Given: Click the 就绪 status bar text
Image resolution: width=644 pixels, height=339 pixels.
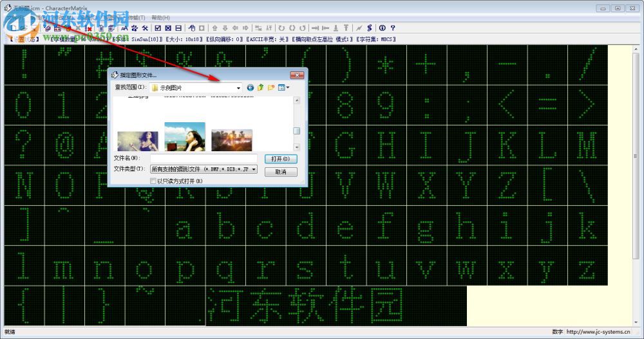Looking at the screenshot, I should coord(10,332).
